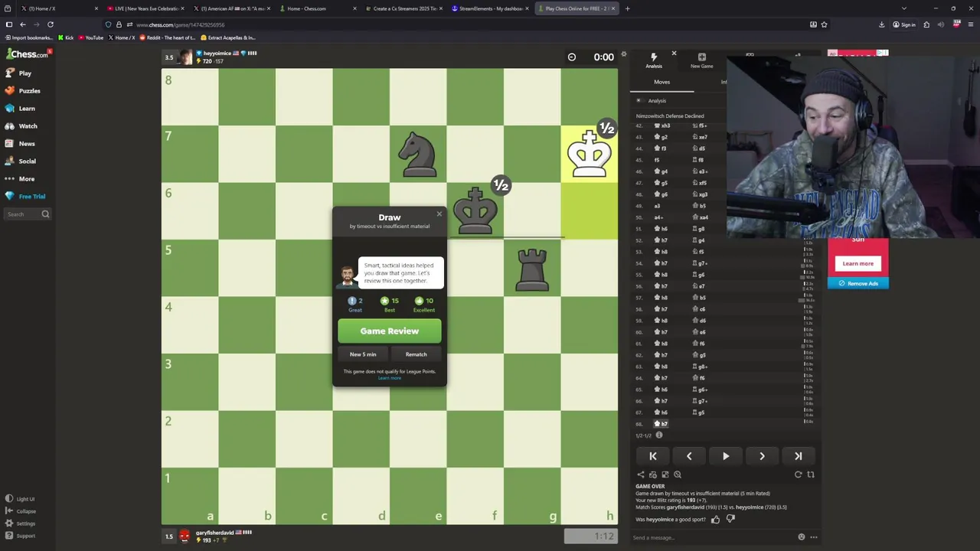This screenshot has height=551, width=980.
Task: Click the Remove Ads button
Action: 858,283
